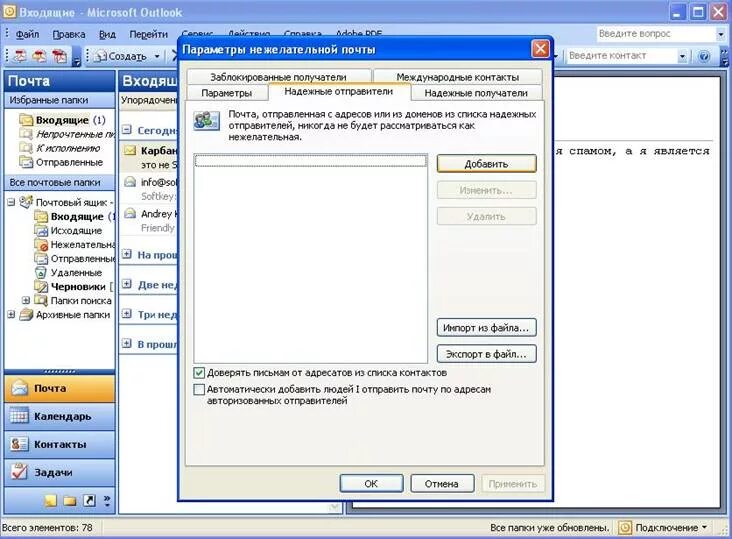The height and width of the screenshot is (539, 732).
Task: Click 'Экспорт в файл...' button
Action: [x=486, y=354]
